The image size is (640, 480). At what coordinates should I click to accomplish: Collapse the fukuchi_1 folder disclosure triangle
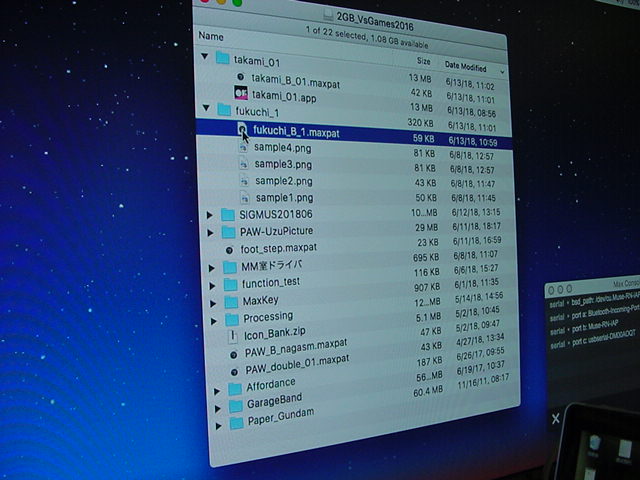click(207, 108)
